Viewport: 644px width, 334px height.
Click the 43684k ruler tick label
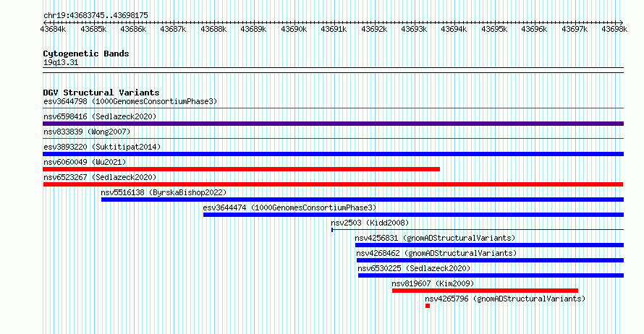pos(53,29)
